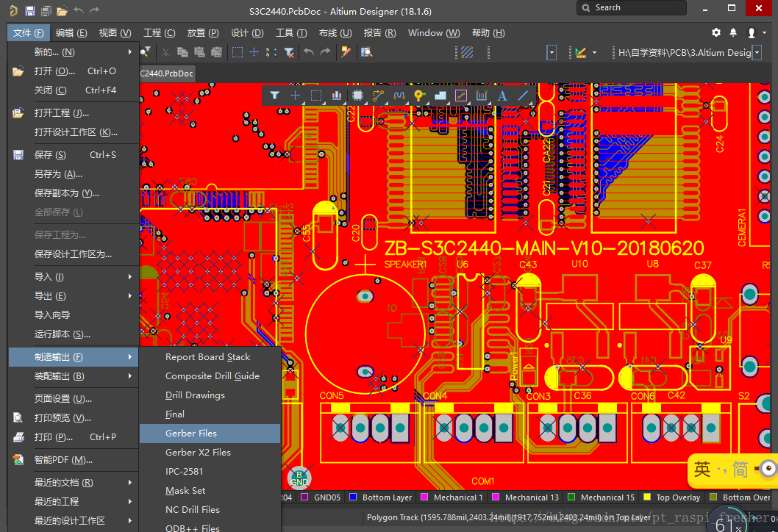This screenshot has height=532, width=778.
Task: Expand the 导出 (E) submenu
Action: [130, 295]
